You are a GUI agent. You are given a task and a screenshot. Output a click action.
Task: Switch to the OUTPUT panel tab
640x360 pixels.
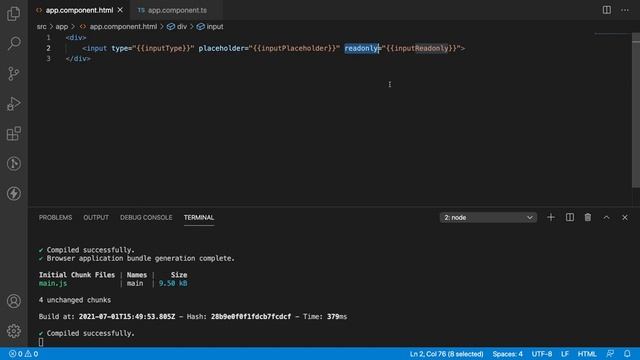click(96, 218)
